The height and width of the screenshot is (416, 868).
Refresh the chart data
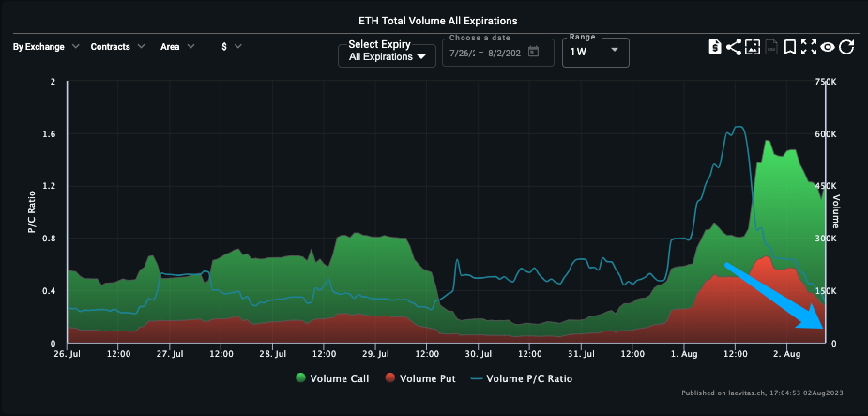(x=846, y=47)
